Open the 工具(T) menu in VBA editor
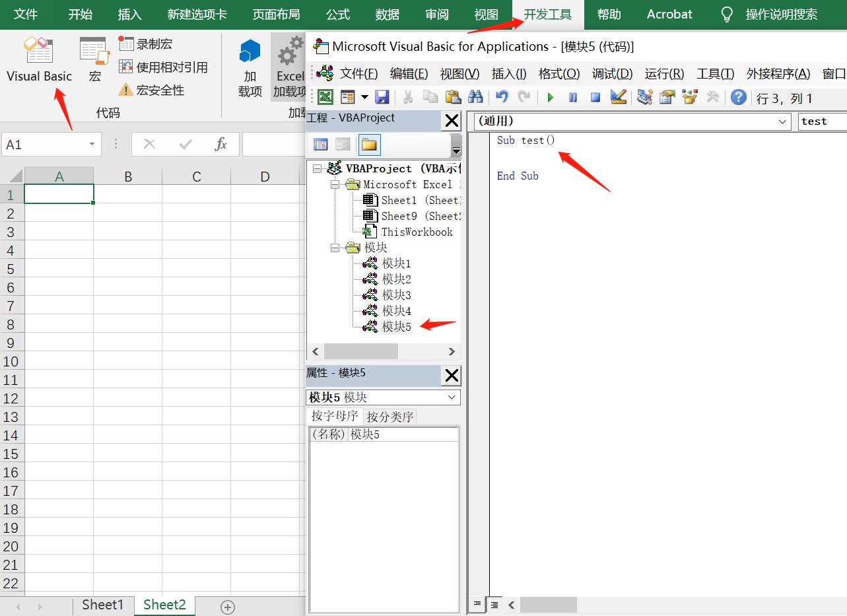This screenshot has height=616, width=847. click(716, 73)
